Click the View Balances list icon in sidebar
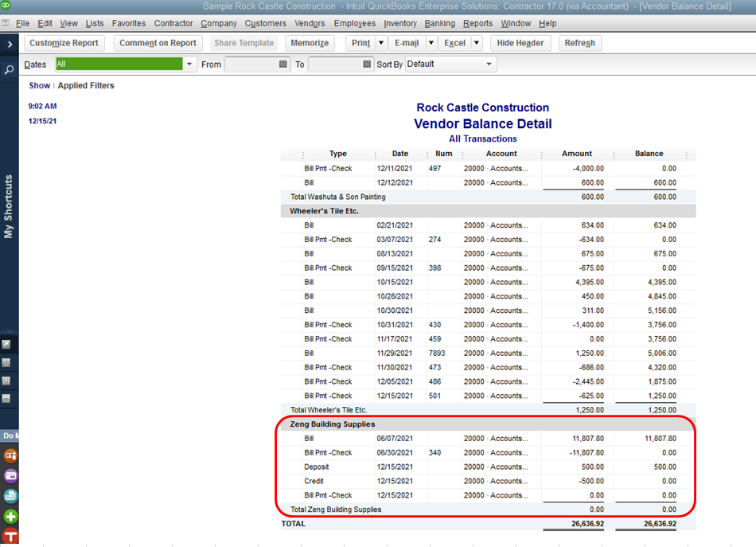This screenshot has width=756, height=547. (6, 362)
